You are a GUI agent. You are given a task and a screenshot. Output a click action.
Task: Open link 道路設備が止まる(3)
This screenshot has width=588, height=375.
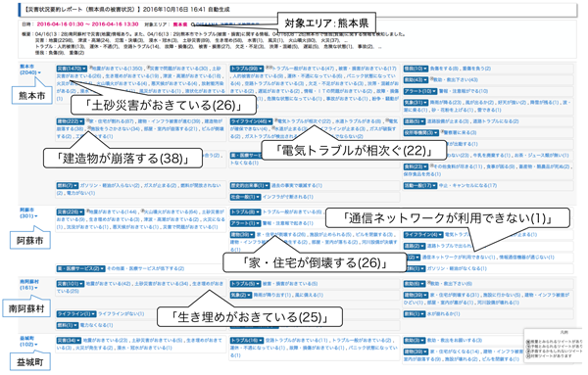(x=448, y=121)
